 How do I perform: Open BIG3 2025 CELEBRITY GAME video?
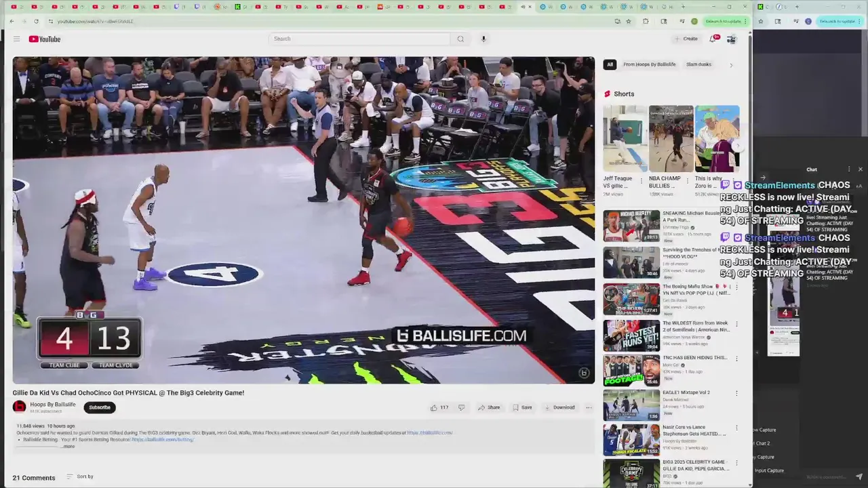[631, 473]
